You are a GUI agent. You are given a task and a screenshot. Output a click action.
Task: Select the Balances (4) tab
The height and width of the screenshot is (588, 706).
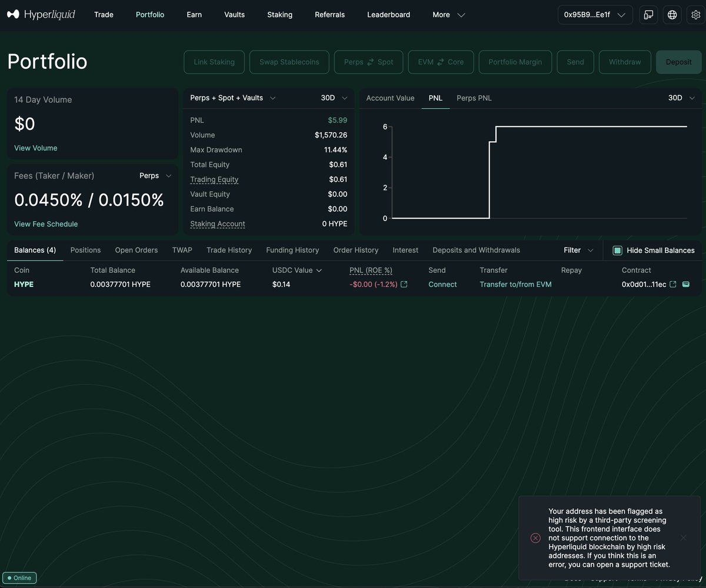tap(35, 250)
